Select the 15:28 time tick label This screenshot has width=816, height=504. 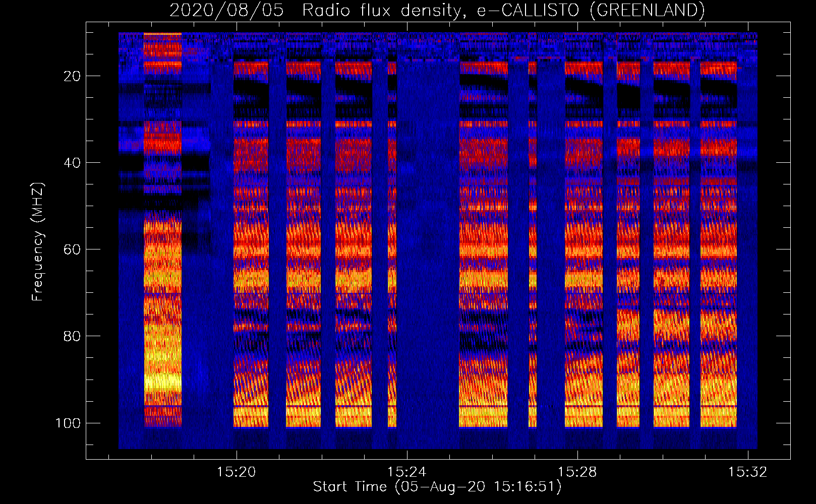click(577, 472)
